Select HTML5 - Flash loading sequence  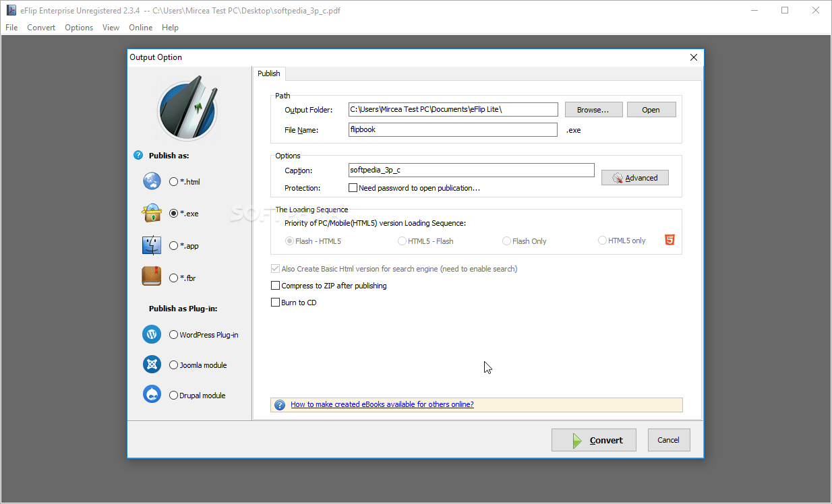(x=402, y=241)
